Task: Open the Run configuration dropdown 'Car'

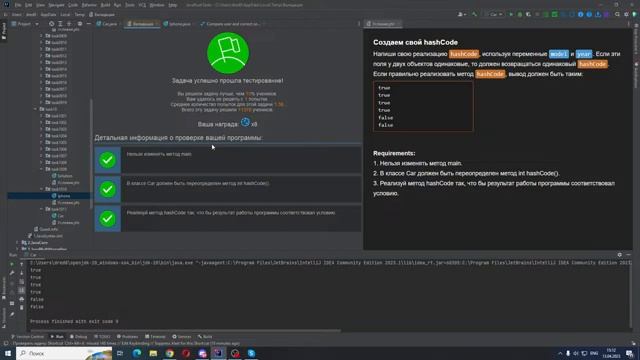Action: click(494, 14)
